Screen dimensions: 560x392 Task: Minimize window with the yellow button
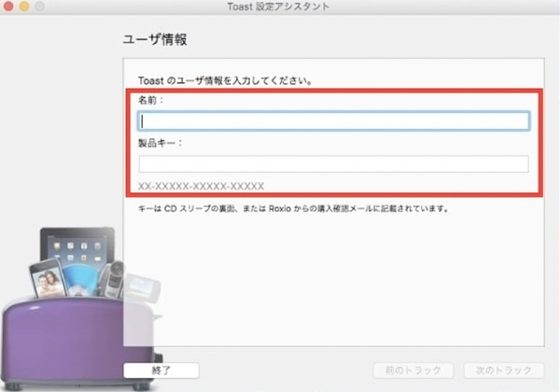[24, 7]
